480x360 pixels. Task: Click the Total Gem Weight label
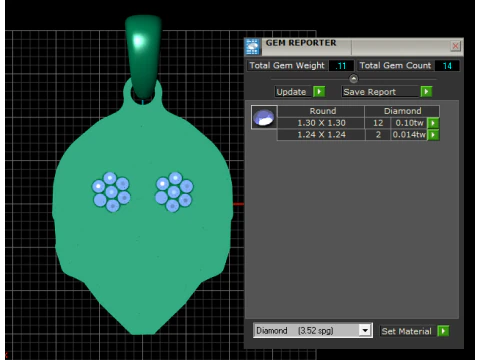(x=287, y=65)
